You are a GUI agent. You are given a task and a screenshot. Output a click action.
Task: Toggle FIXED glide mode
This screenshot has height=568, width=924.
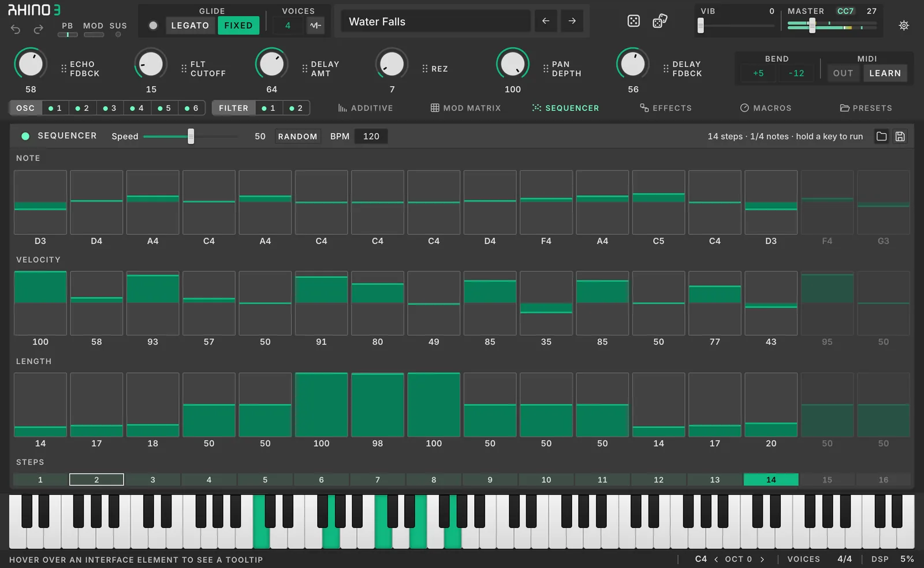coord(239,25)
